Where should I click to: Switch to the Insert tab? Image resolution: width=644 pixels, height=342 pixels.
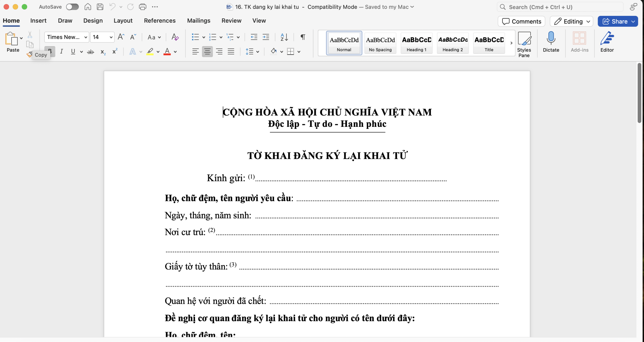[x=38, y=21]
